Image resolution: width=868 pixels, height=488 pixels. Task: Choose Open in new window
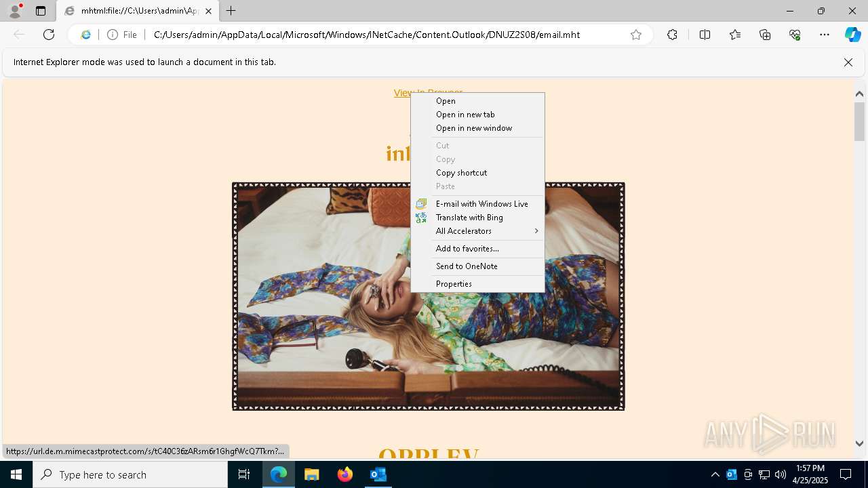coord(477,128)
